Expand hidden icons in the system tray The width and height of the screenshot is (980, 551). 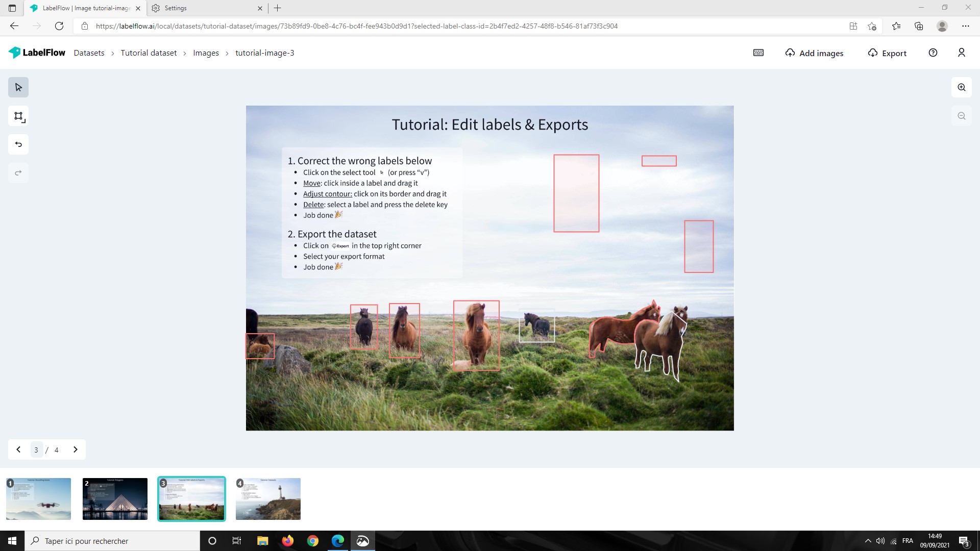[868, 540]
